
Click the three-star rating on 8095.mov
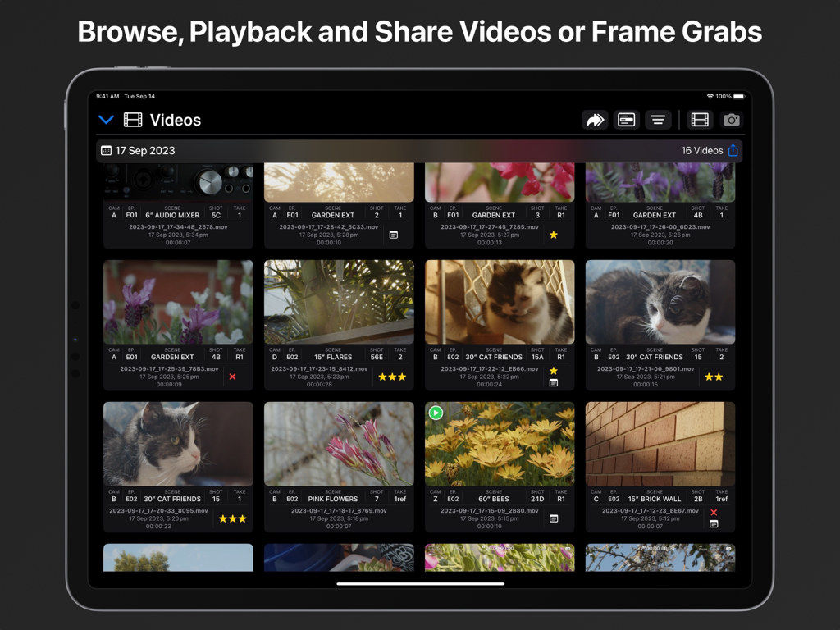(x=233, y=518)
